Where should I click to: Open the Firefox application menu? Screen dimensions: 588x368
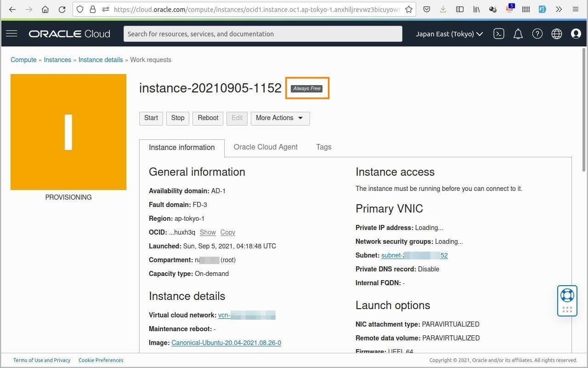tap(576, 9)
